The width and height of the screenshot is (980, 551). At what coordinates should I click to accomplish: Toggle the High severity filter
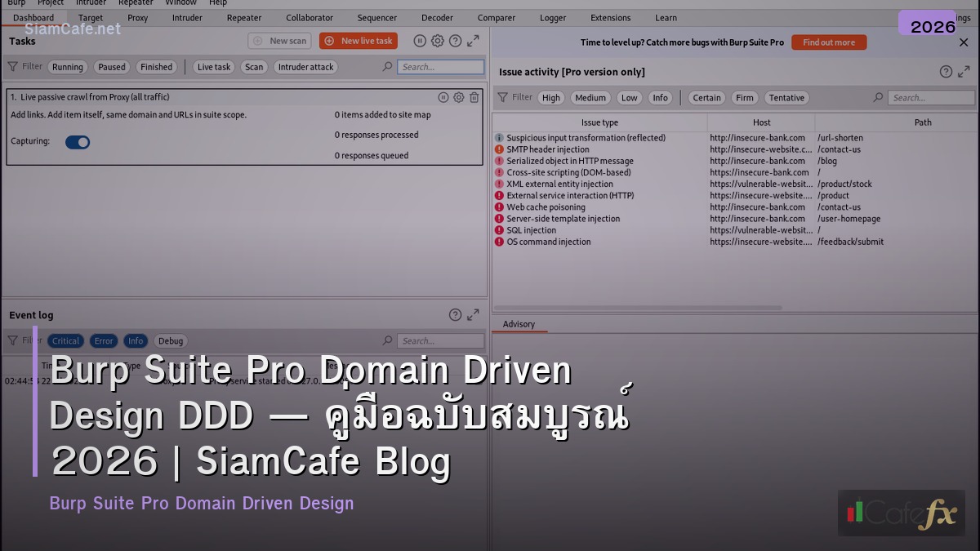(551, 97)
